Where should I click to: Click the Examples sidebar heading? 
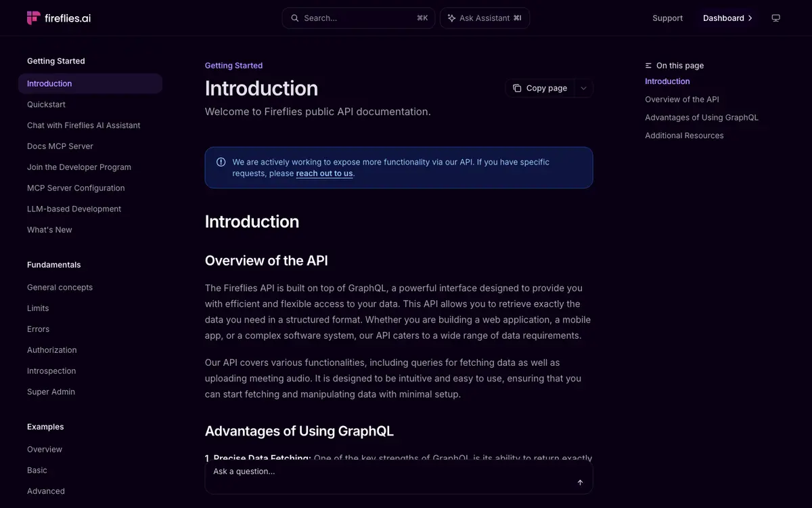[45, 427]
